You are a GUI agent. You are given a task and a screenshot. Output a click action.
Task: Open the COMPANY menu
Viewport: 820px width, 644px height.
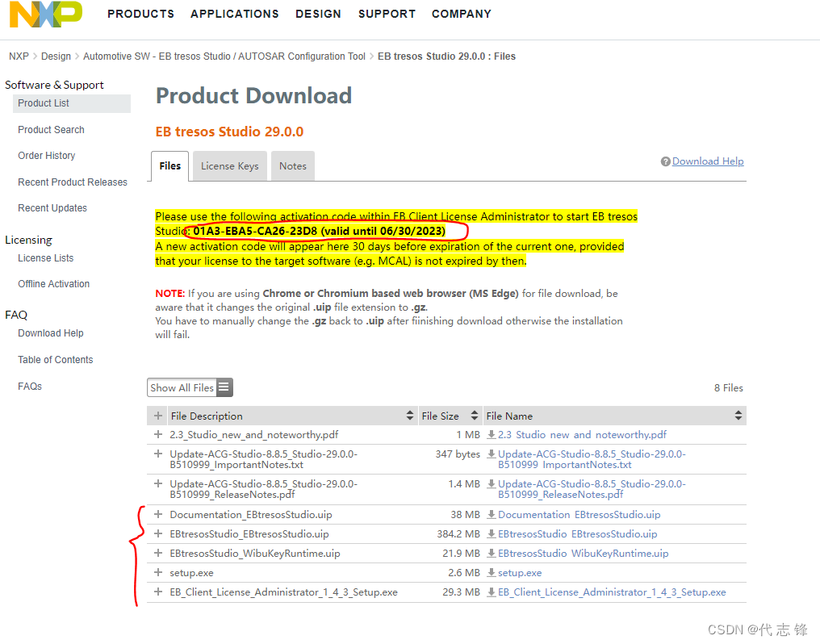(462, 14)
